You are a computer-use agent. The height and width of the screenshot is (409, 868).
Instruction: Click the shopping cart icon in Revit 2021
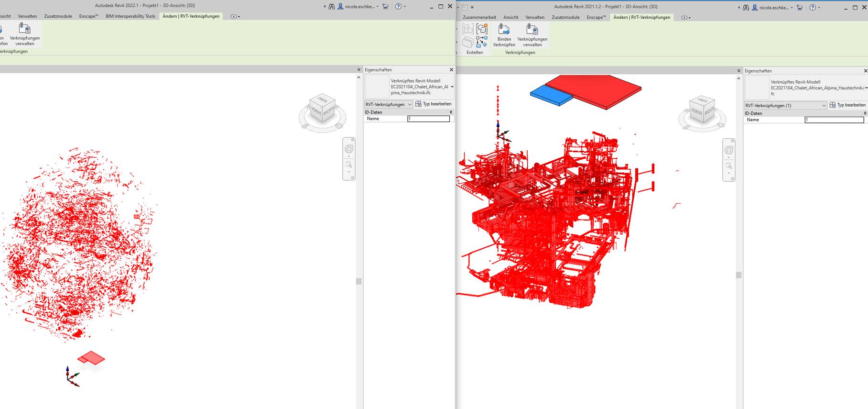(800, 7)
